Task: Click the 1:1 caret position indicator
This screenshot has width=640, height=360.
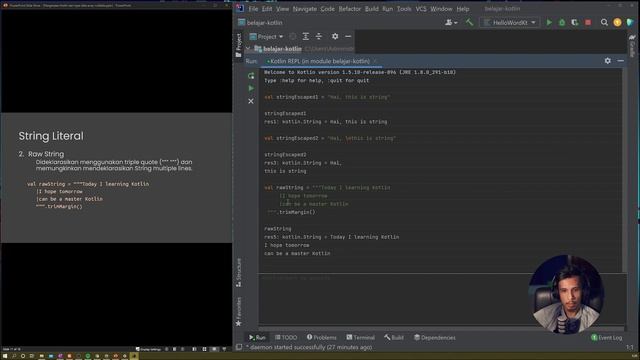Action: click(630, 347)
